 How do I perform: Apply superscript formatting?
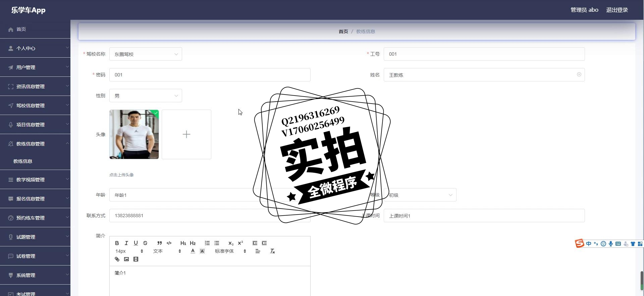coord(240,243)
